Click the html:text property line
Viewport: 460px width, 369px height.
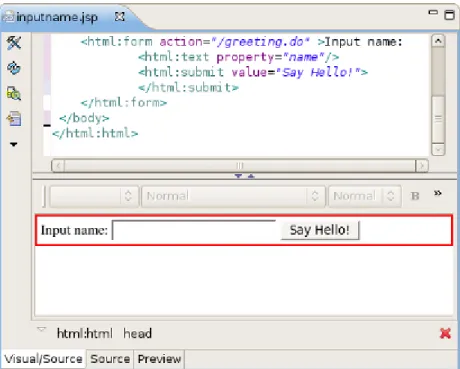[x=239, y=57]
